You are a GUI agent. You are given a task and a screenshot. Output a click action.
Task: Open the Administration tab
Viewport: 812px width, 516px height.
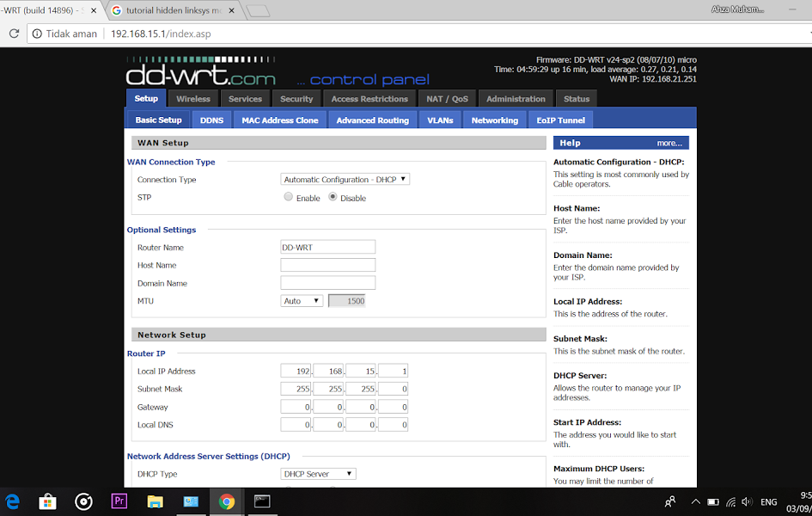516,98
